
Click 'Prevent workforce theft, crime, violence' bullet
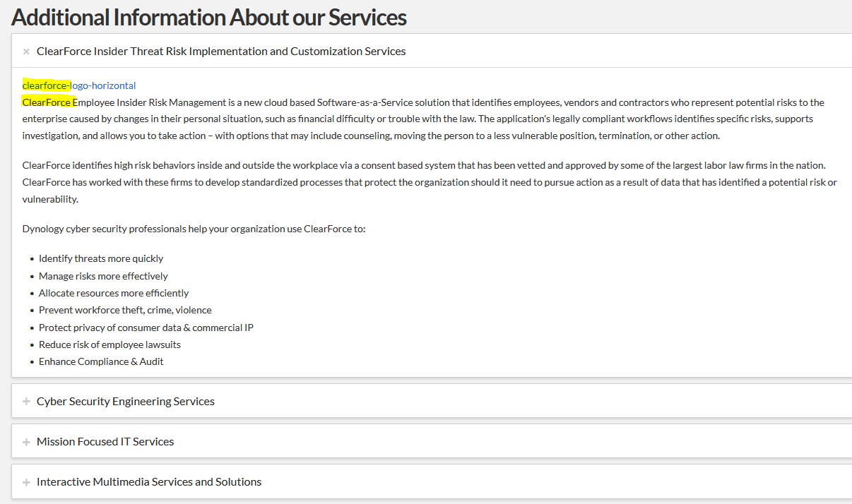tap(125, 310)
